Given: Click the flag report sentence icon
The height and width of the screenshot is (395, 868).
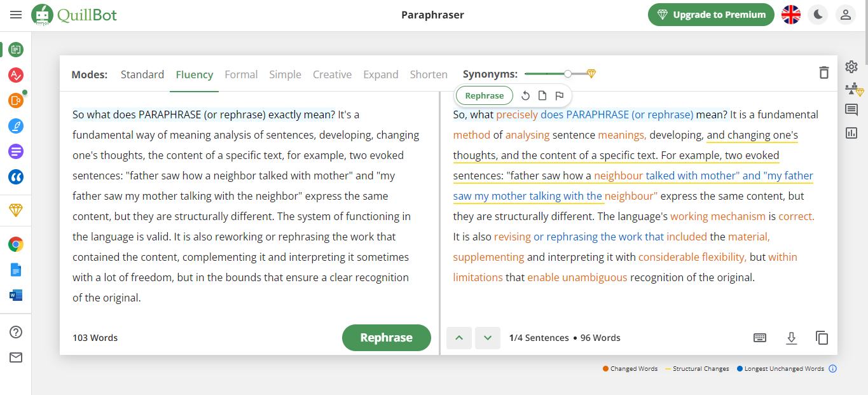Looking at the screenshot, I should tap(560, 96).
